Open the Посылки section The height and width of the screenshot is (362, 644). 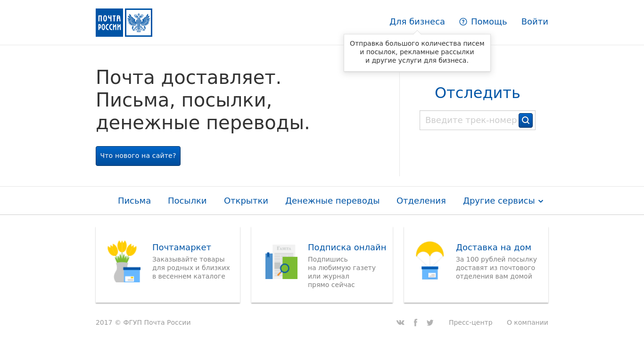click(x=187, y=201)
